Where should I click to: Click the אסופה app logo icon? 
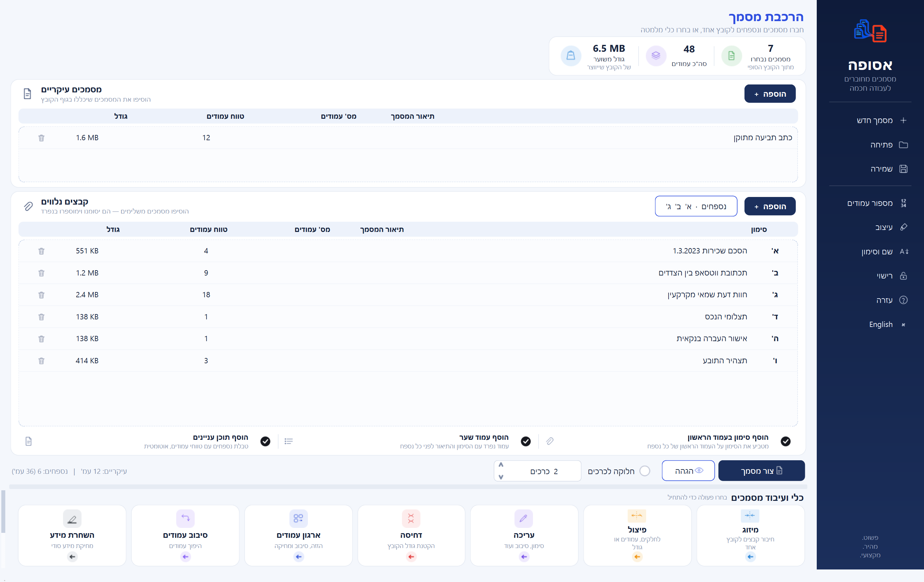pos(870,31)
